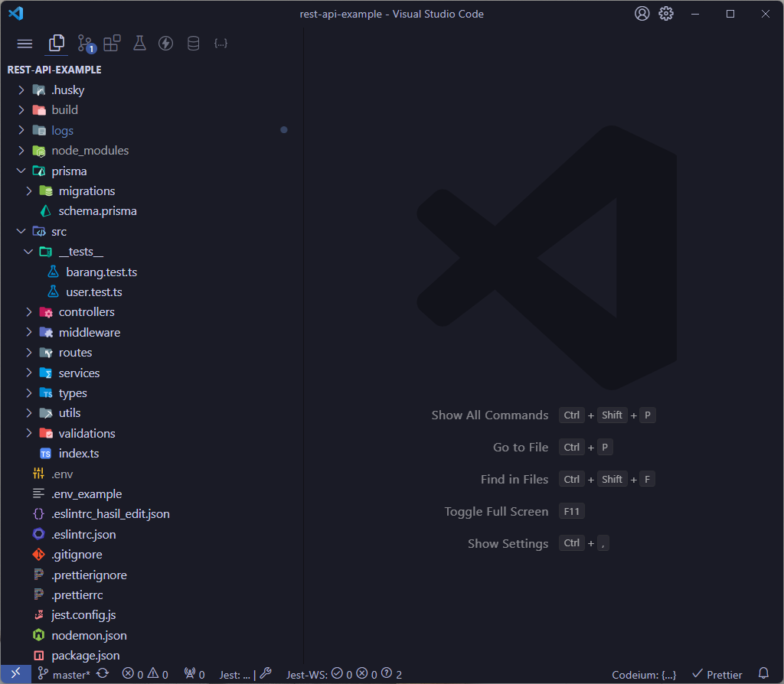Image resolution: width=784 pixels, height=684 pixels.
Task: Open index.ts file
Action: 152,453
